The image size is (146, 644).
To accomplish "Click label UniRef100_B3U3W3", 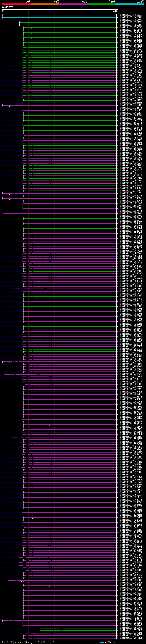I will point(131,580).
